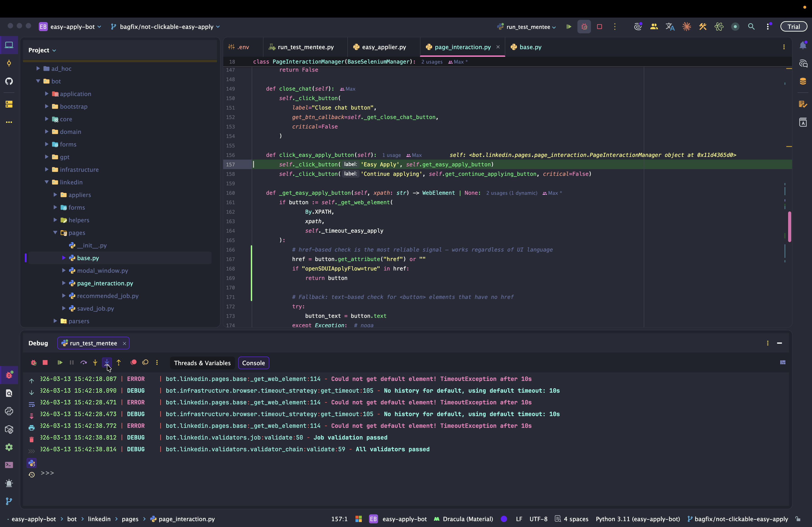Toggle Scroll to End of console output
The image size is (812, 527).
tap(31, 416)
